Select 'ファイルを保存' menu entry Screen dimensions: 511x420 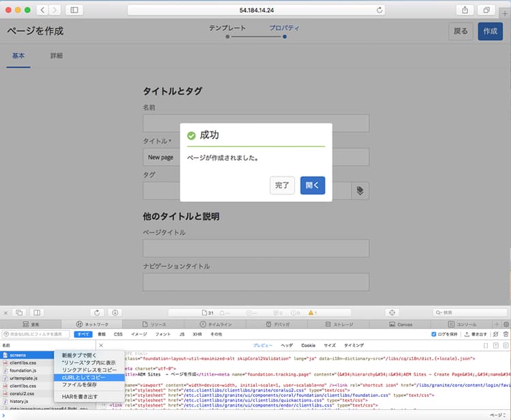click(x=89, y=385)
